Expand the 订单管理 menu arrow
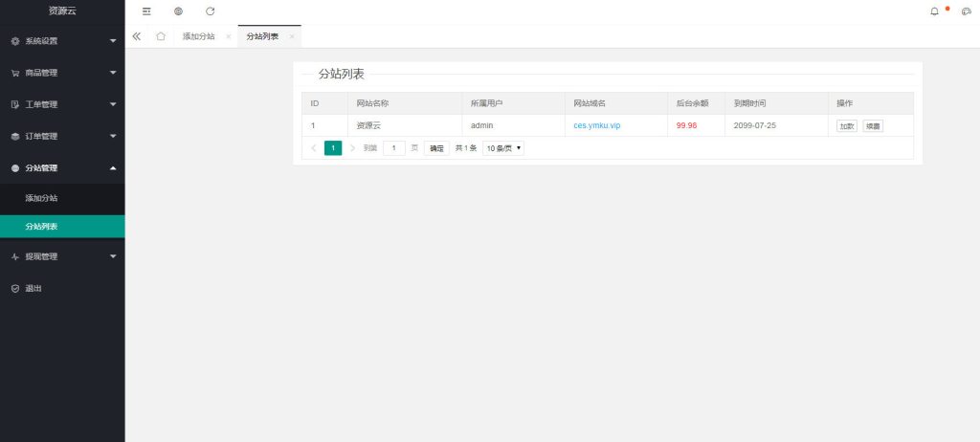This screenshot has width=980, height=442. 113,136
